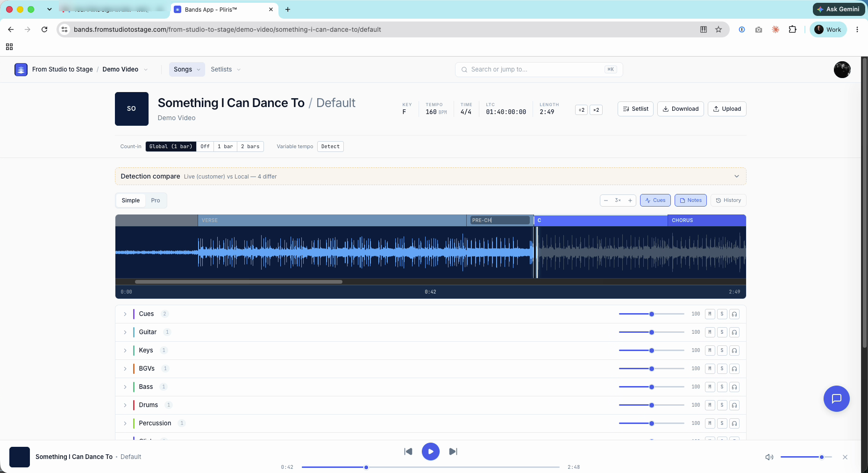
Task: Open the Setlists dropdown menu
Action: (x=226, y=70)
